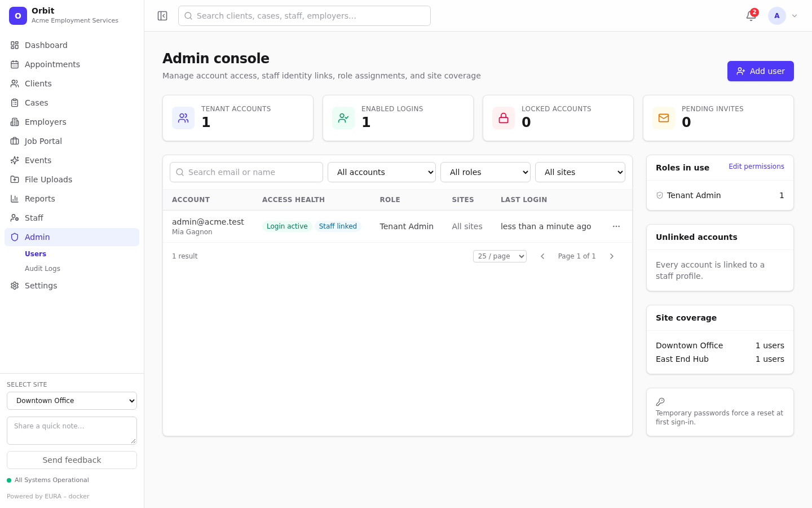Image resolution: width=812 pixels, height=508 pixels.
Task: Click the Events sparkle icon
Action: (15, 160)
